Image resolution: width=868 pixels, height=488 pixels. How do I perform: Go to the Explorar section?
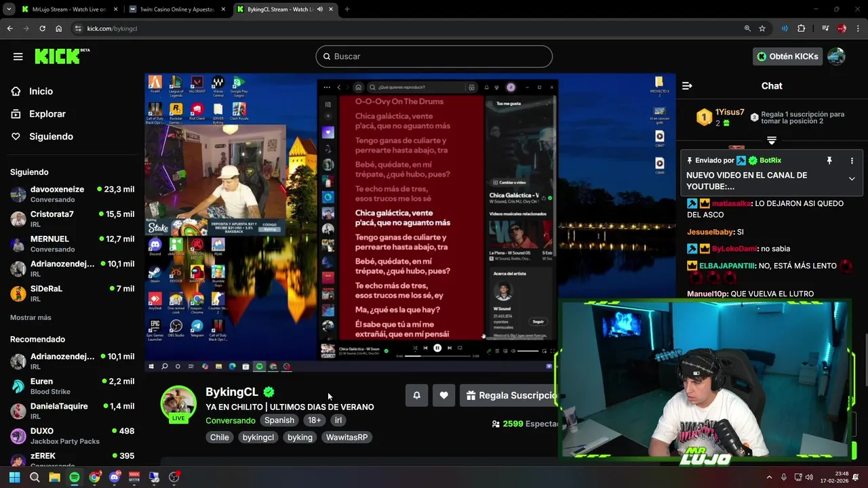point(47,114)
